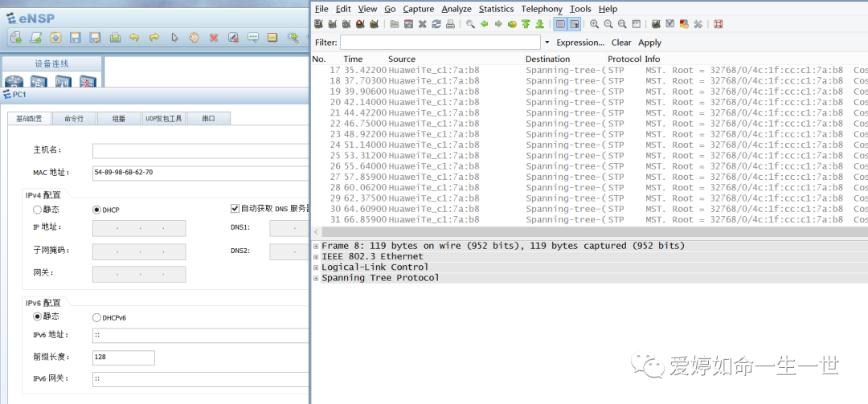The image size is (868, 404).
Task: Click the new topology icon in eNSP
Action: pyautogui.click(x=16, y=38)
